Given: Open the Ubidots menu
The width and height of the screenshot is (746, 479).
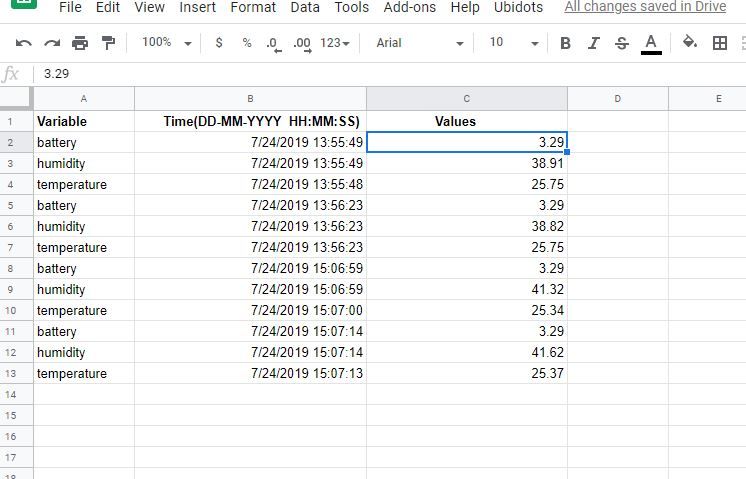Looking at the screenshot, I should tap(518, 7).
